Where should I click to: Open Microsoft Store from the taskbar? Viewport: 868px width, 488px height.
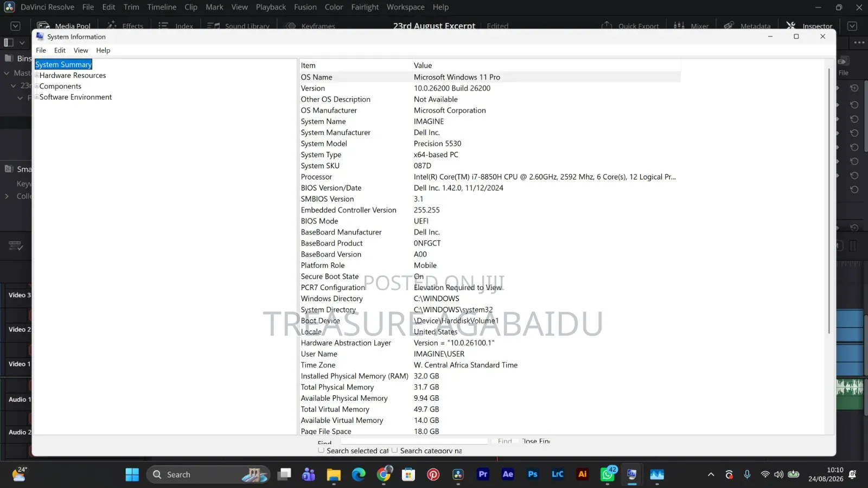pyautogui.click(x=409, y=474)
